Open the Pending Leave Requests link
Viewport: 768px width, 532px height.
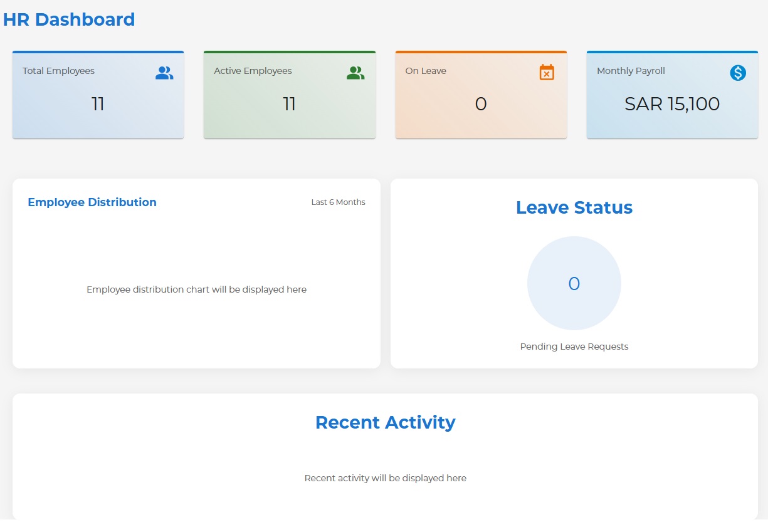pyautogui.click(x=574, y=346)
